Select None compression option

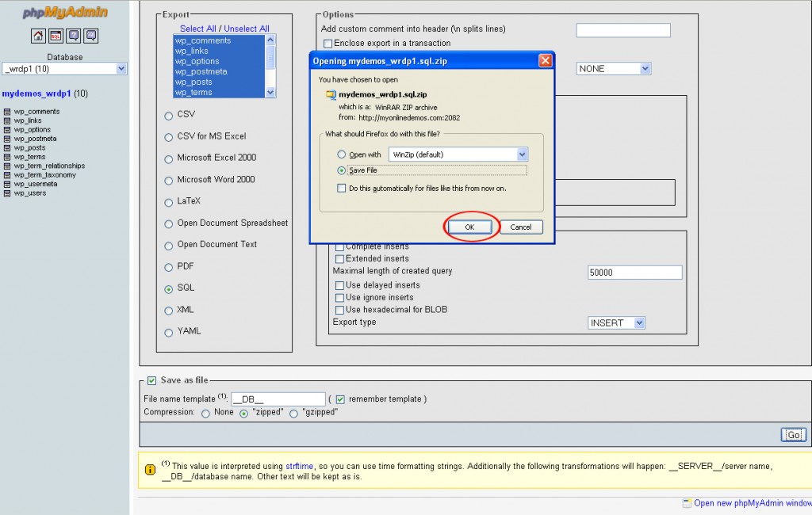(x=205, y=414)
